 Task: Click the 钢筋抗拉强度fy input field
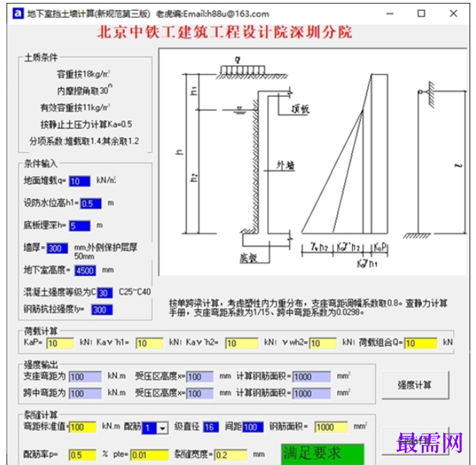(x=102, y=310)
